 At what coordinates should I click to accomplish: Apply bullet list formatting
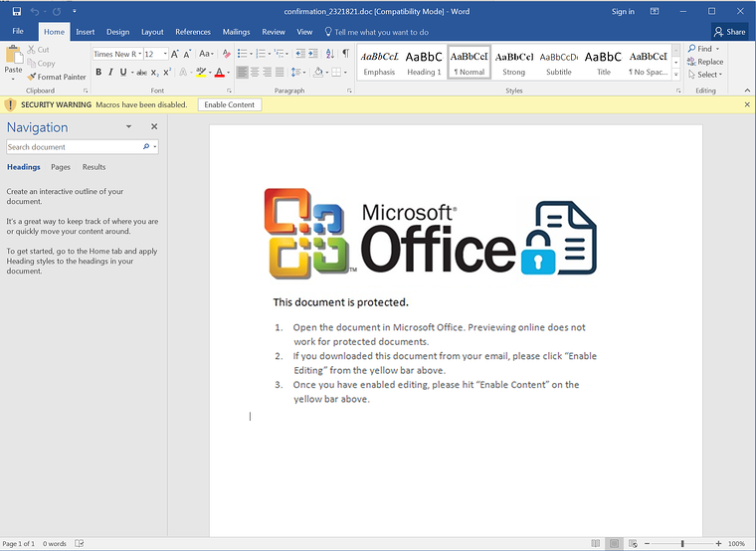pos(244,54)
